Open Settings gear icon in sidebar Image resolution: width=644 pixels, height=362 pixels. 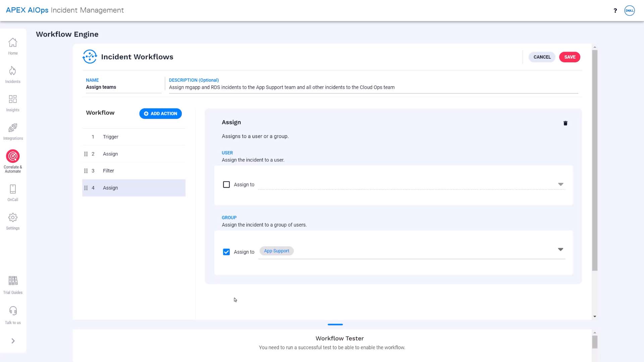click(13, 218)
